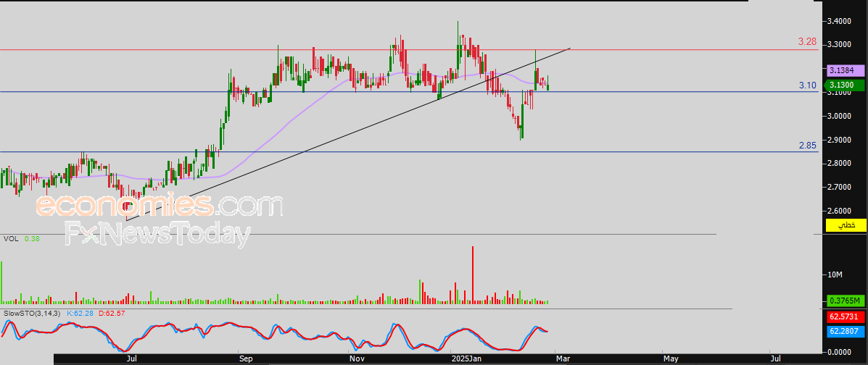This screenshot has height=365, width=868.
Task: Click the red 3.28 resistance label
Action: tap(807, 41)
